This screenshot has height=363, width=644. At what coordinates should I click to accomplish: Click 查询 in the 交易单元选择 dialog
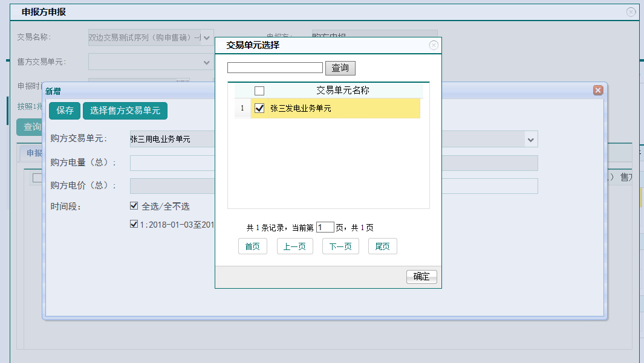pyautogui.click(x=340, y=68)
